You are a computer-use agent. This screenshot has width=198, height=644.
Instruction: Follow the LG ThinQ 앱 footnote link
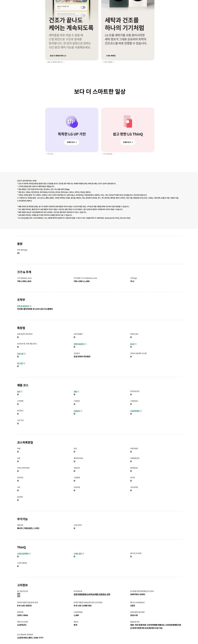[x=108, y=154]
